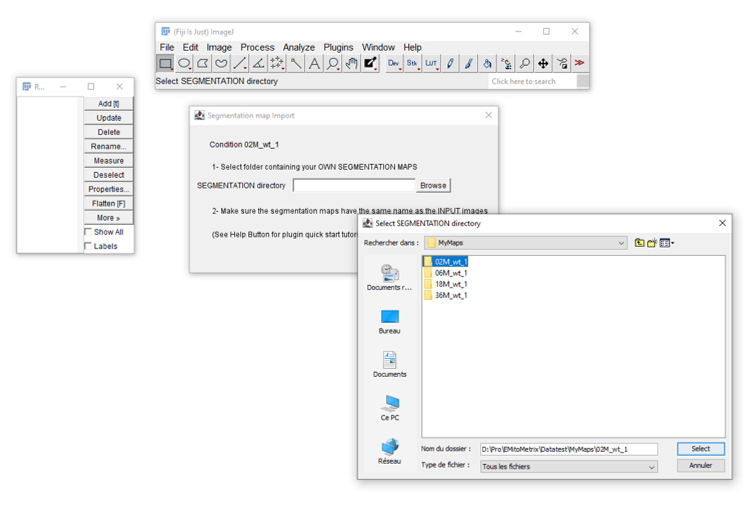Open the 'Type de fichier' dropdown
Screen dimensions: 750x515
point(651,467)
